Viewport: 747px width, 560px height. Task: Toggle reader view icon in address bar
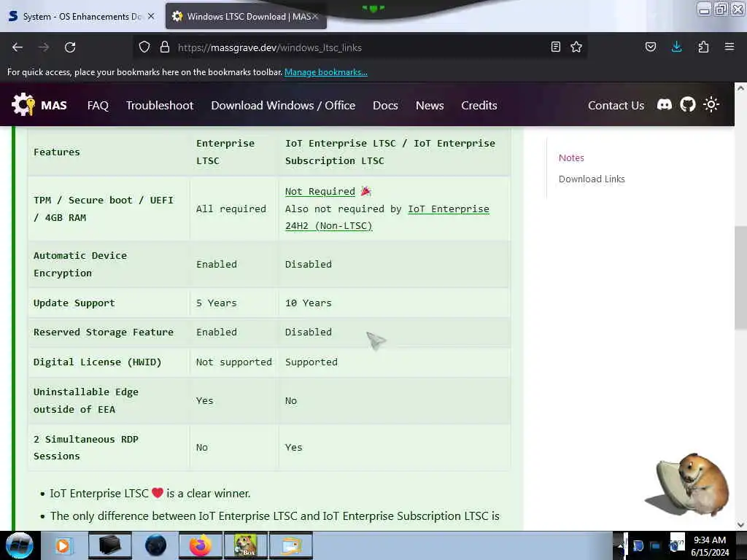(555, 47)
